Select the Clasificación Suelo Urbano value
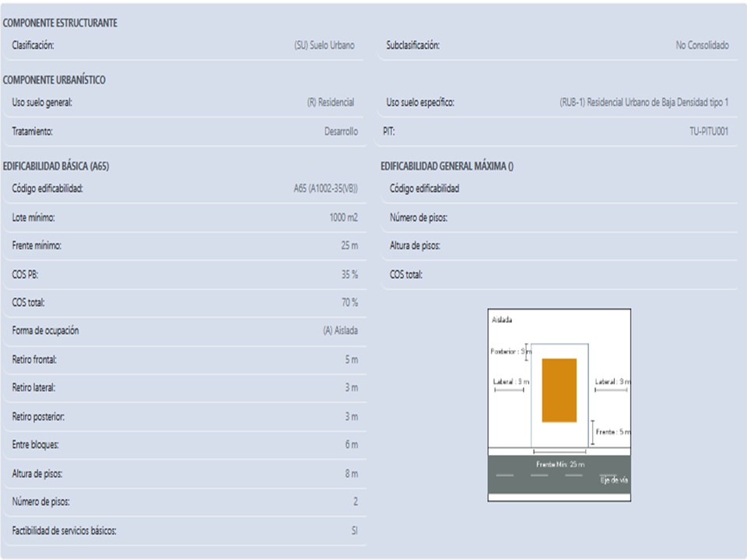This screenshot has height=560, width=747. point(324,45)
